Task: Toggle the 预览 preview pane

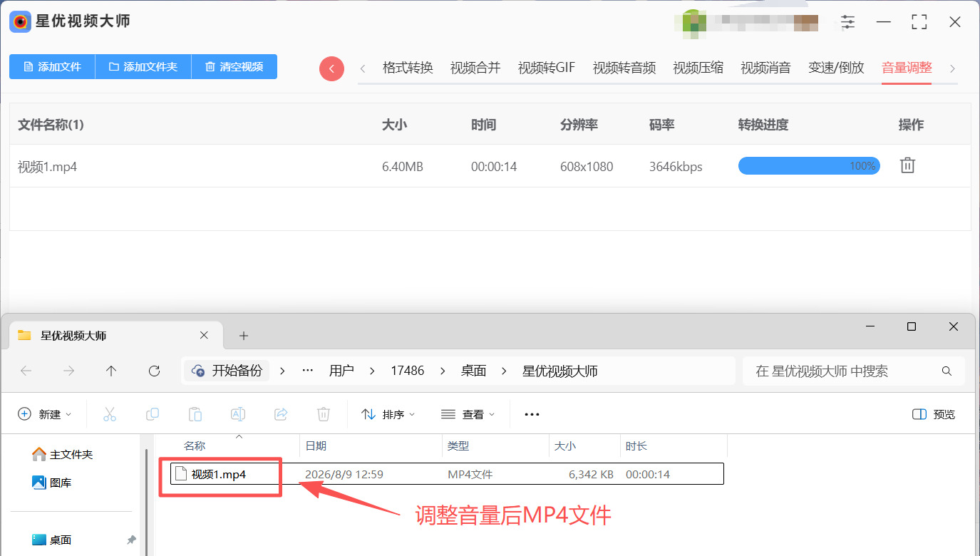Action: (x=934, y=414)
